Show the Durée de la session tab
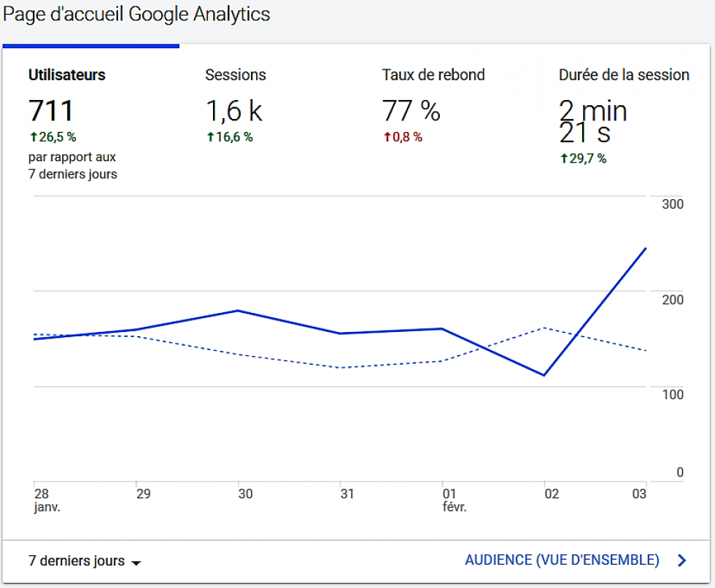This screenshot has width=715, height=588. coord(624,74)
